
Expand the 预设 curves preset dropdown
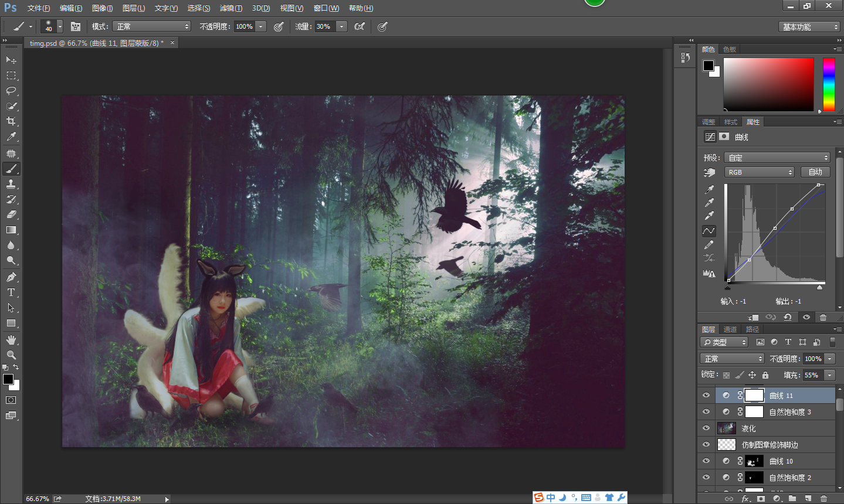click(778, 158)
